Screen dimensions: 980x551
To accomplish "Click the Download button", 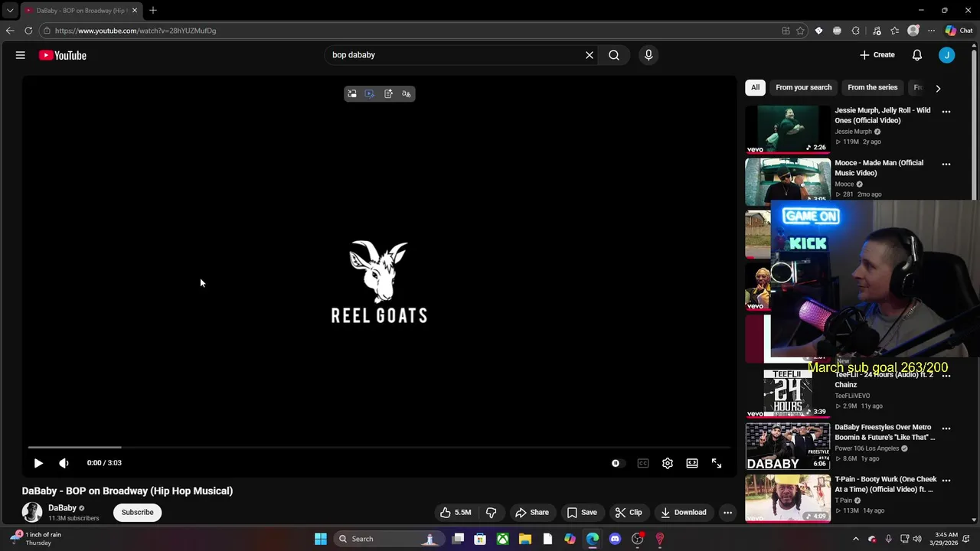I will (x=684, y=513).
